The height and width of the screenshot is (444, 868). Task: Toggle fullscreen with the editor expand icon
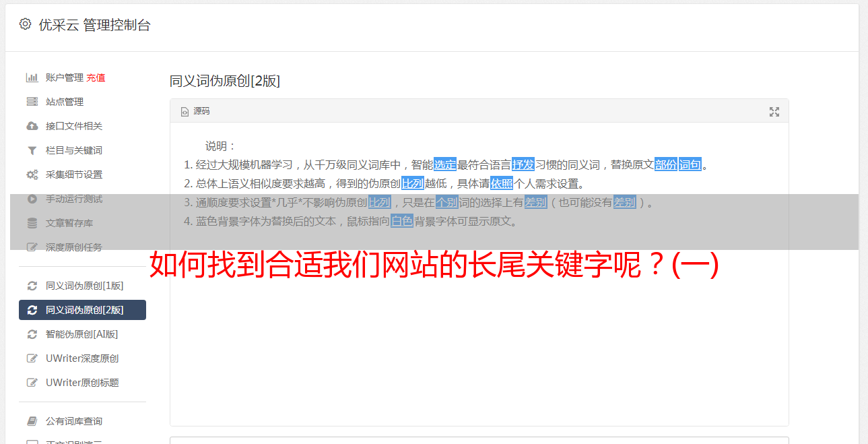coord(774,112)
